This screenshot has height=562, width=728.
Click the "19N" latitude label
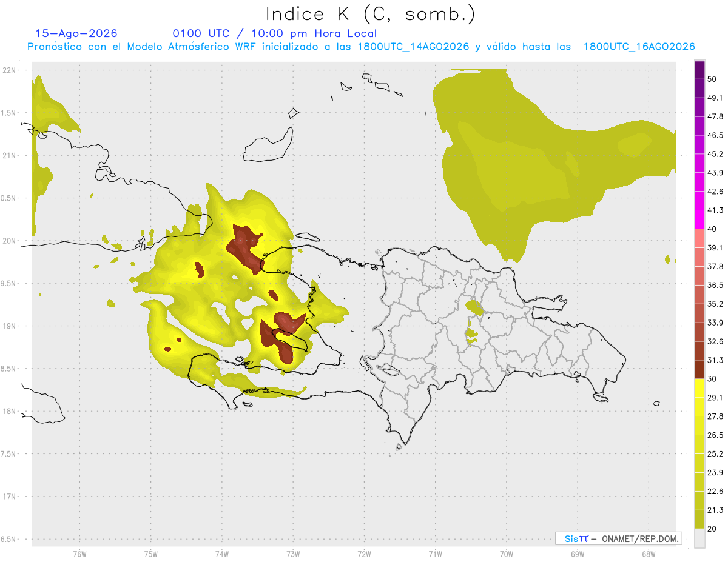tap(9, 326)
